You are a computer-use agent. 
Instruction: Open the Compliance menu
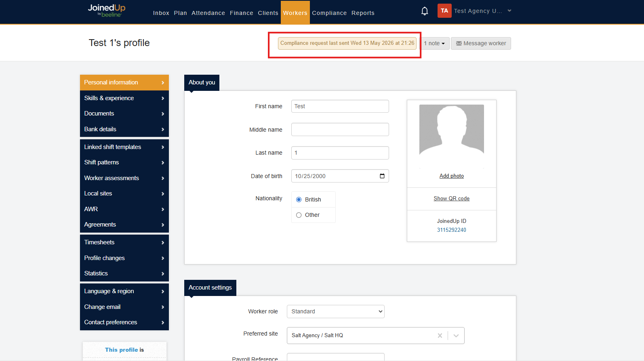tap(329, 13)
